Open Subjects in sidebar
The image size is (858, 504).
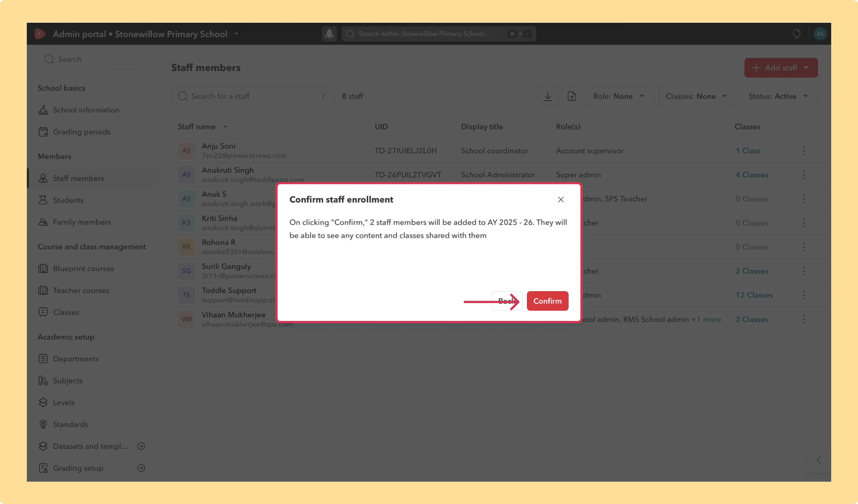(93, 381)
